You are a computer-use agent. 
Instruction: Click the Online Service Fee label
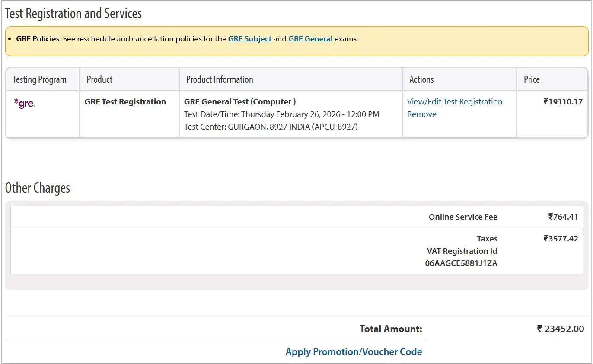463,217
